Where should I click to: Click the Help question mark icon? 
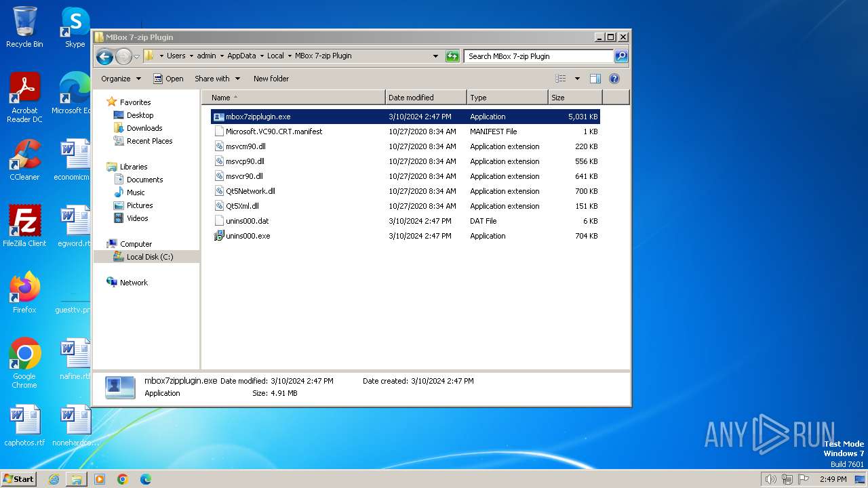(614, 79)
